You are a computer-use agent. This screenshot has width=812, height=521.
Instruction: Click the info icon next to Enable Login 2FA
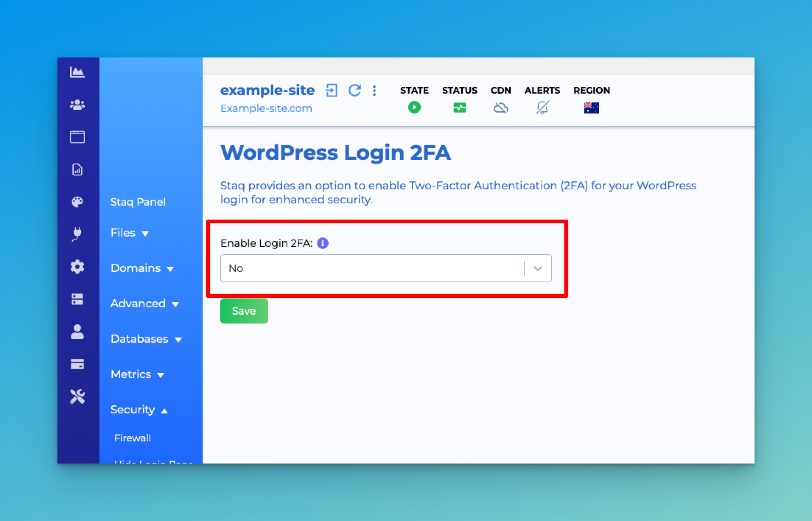click(323, 243)
